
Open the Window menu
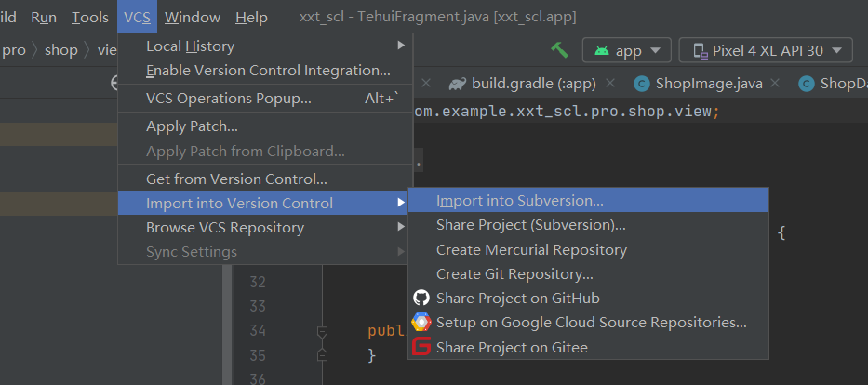pos(192,17)
